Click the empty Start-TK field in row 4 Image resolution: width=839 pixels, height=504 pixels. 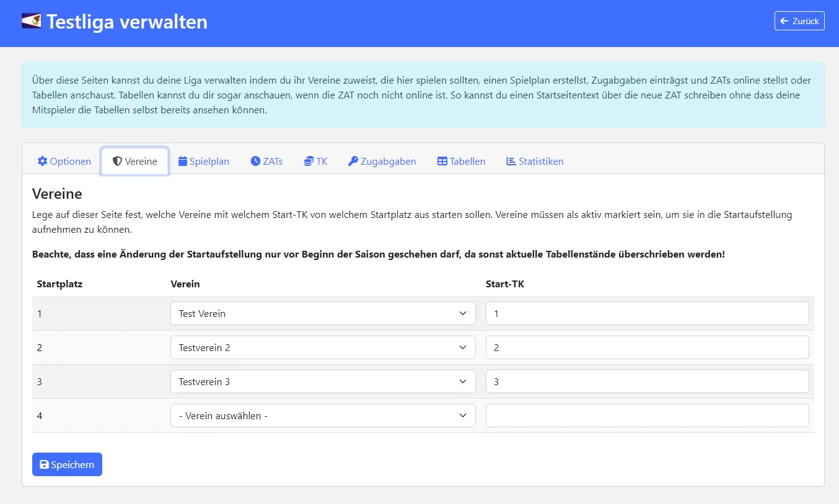647,415
